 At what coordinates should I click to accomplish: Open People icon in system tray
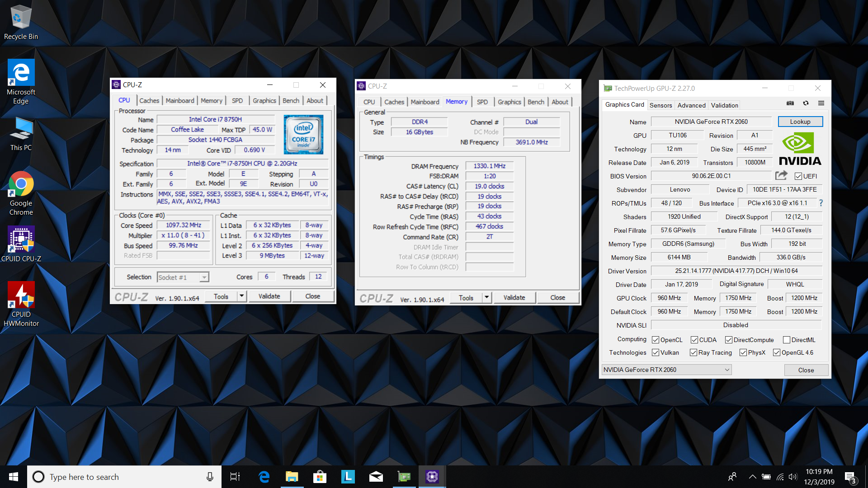pos(732,477)
